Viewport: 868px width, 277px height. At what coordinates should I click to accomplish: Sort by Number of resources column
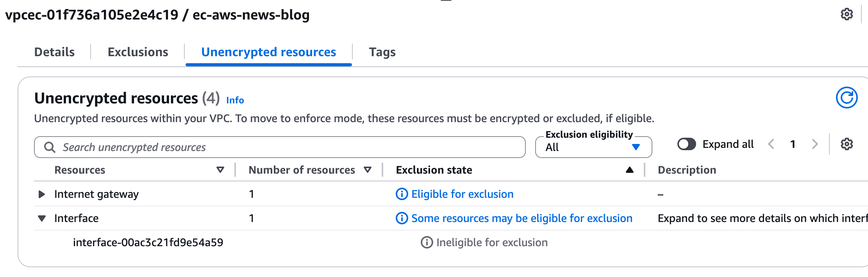tap(367, 170)
